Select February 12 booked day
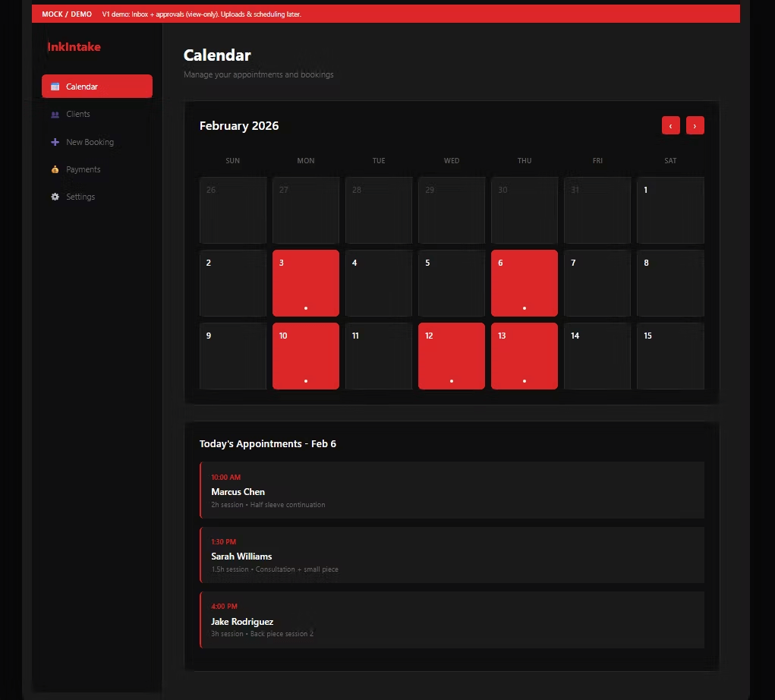The height and width of the screenshot is (700, 775). pyautogui.click(x=451, y=356)
